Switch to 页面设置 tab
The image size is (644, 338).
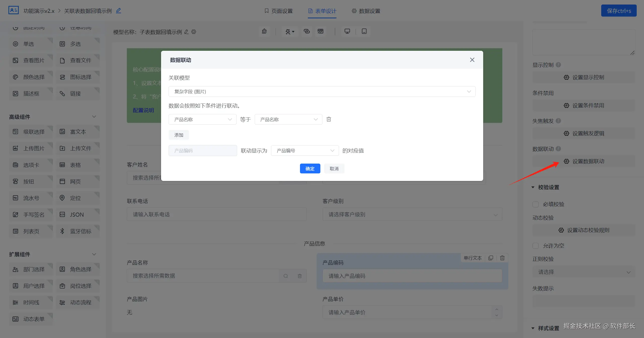(278, 11)
